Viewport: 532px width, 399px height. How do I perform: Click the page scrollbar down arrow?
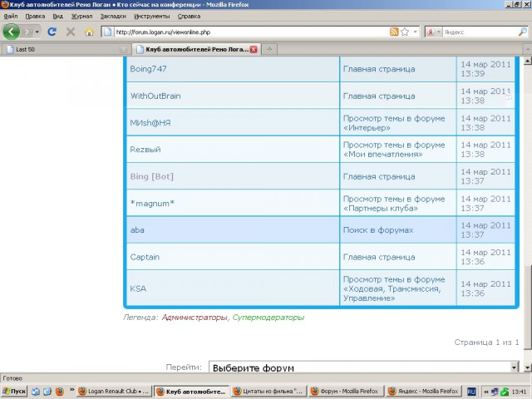527,367
